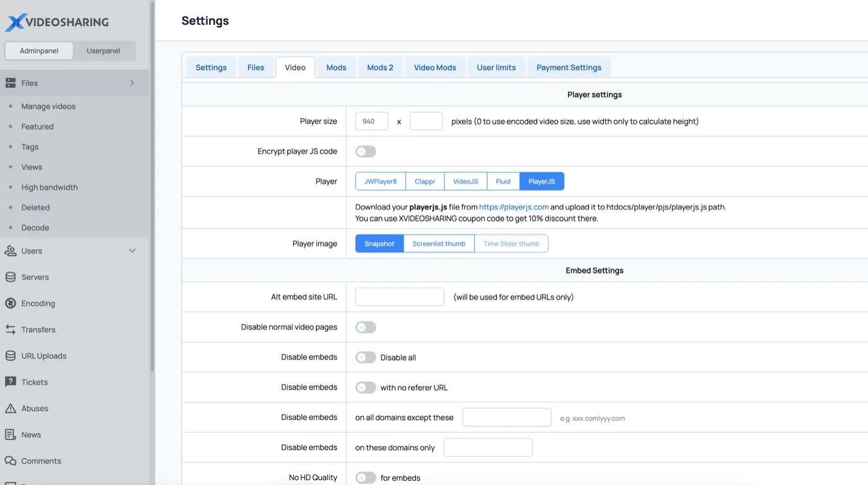Toggle No HD Quality for embeds
The image size is (868, 485).
point(366,478)
